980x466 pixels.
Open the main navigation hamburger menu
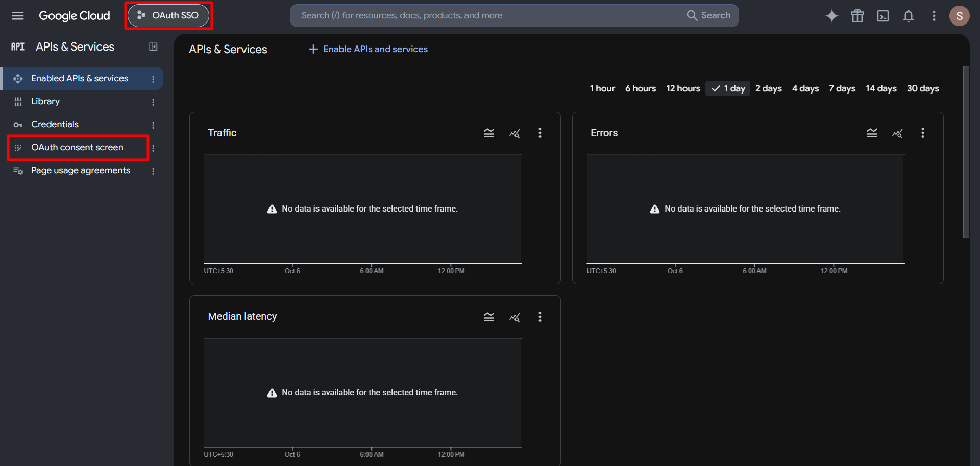tap(18, 16)
